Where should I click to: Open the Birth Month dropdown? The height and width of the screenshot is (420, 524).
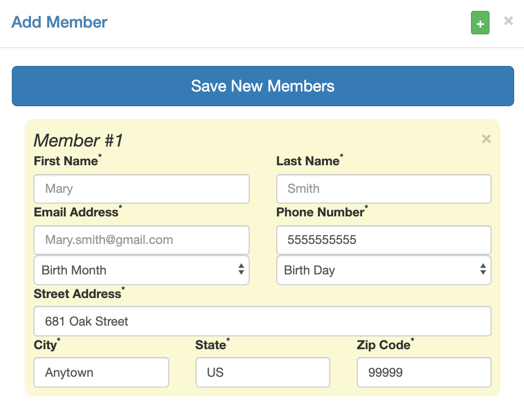click(142, 270)
